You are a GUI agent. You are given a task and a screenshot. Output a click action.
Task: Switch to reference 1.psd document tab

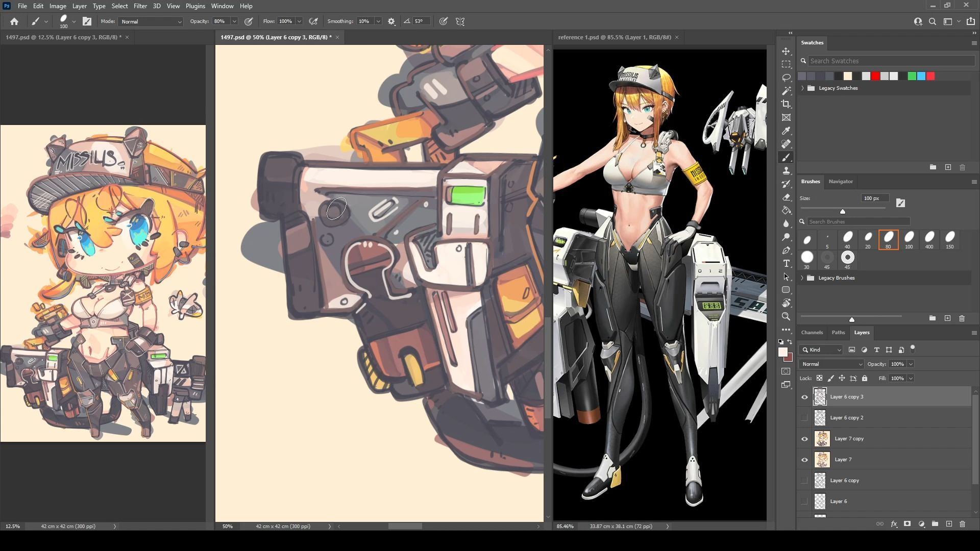615,37
